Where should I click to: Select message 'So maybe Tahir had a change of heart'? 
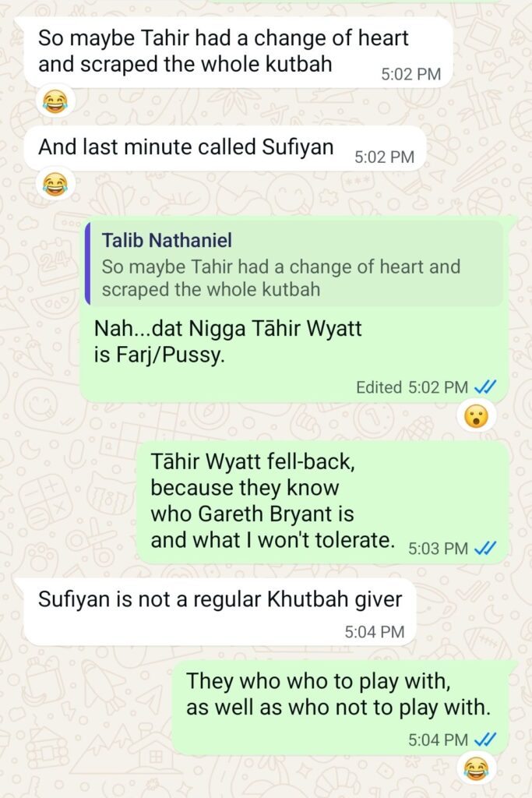coord(238,51)
